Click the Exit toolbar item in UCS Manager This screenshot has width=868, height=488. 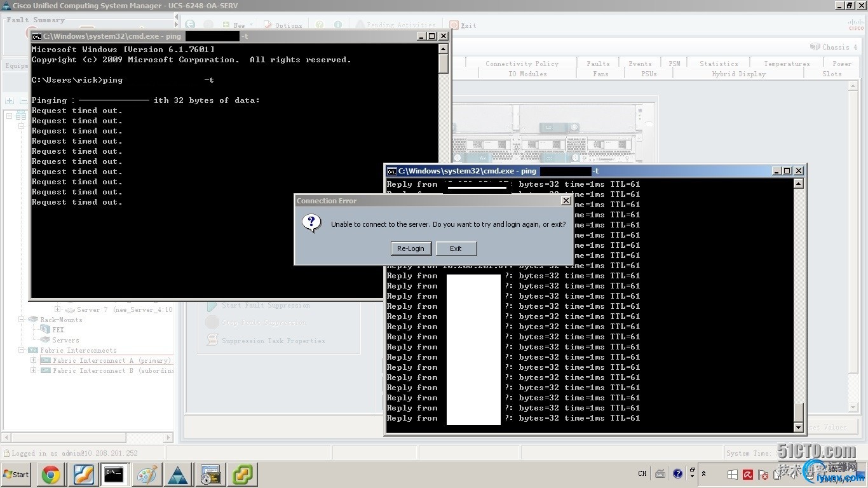coord(463,25)
